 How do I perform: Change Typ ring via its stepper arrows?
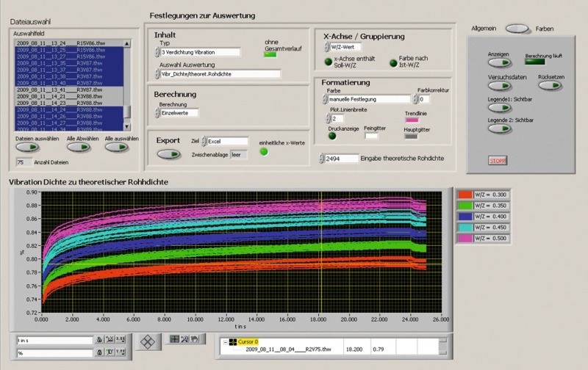click(x=157, y=52)
